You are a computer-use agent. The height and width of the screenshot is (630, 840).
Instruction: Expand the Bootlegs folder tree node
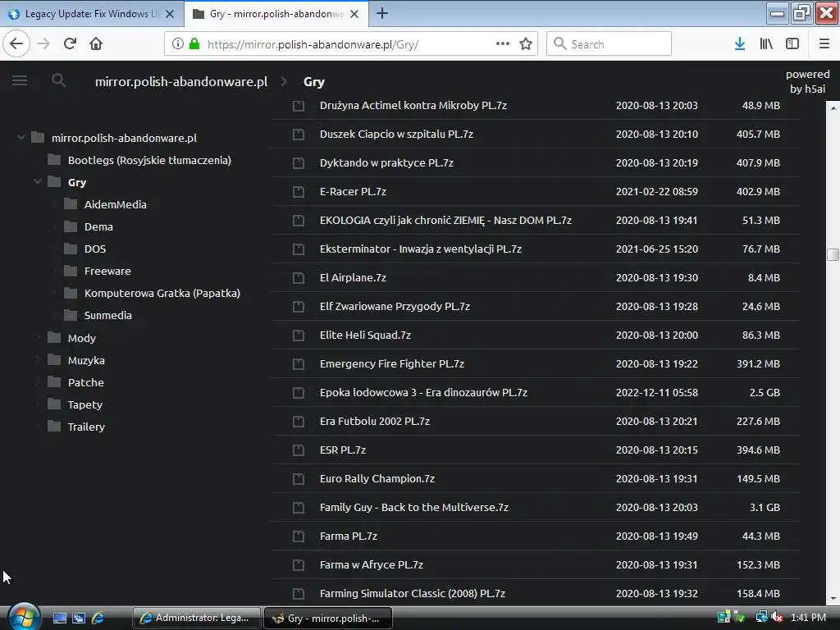click(38, 160)
